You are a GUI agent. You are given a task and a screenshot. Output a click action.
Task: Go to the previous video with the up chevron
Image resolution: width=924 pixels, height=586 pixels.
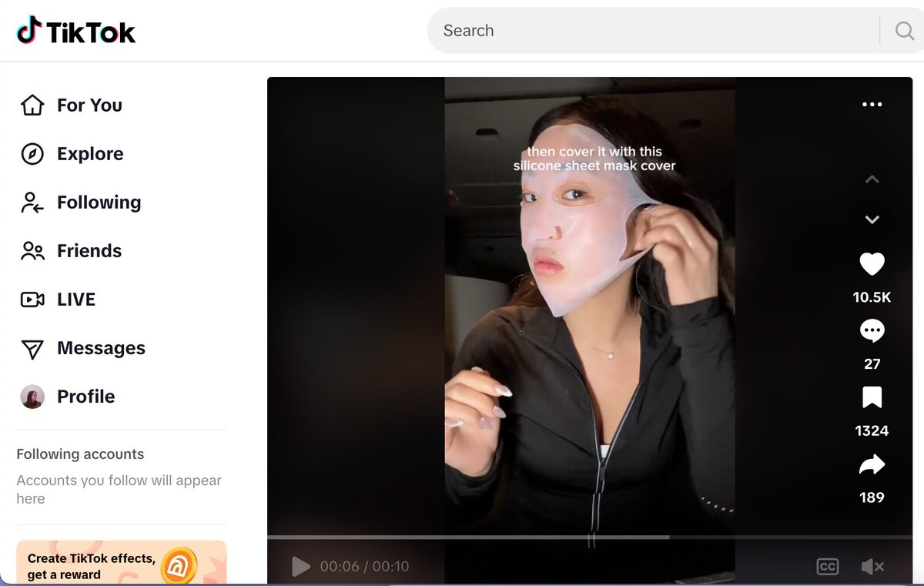[872, 179]
